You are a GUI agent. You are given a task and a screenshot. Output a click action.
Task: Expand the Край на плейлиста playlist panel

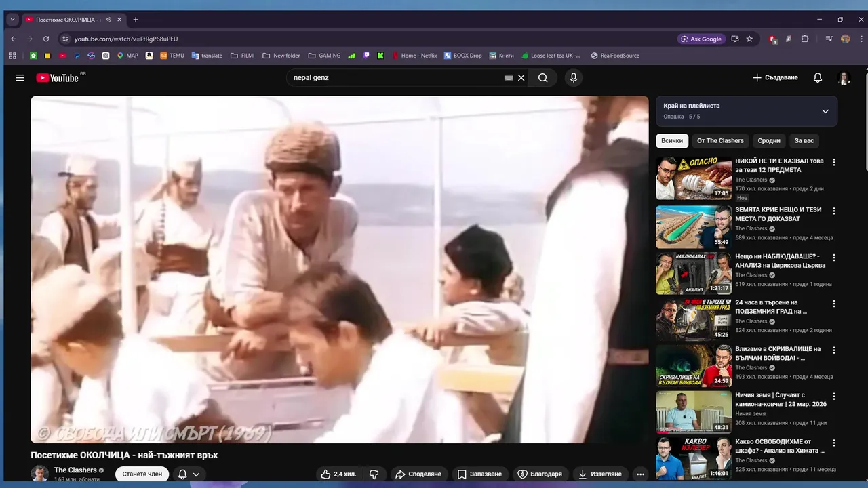[825, 111]
